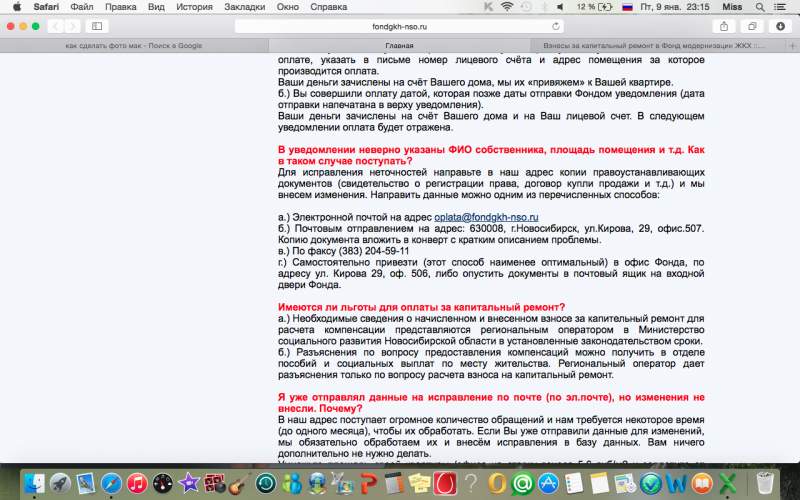Add a new tab with plus button
Viewport: 800px width, 500px height.
[792, 45]
